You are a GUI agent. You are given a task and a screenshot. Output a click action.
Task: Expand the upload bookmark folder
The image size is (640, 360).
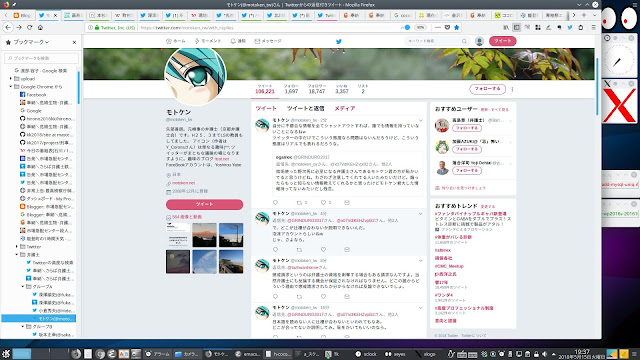(11, 78)
